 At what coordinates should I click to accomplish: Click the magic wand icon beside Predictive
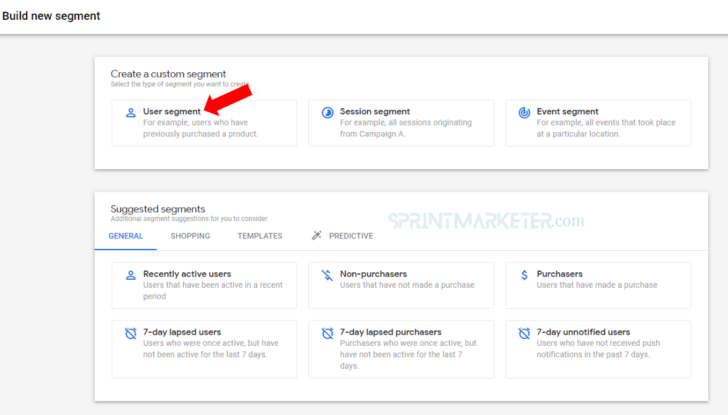[x=317, y=236]
